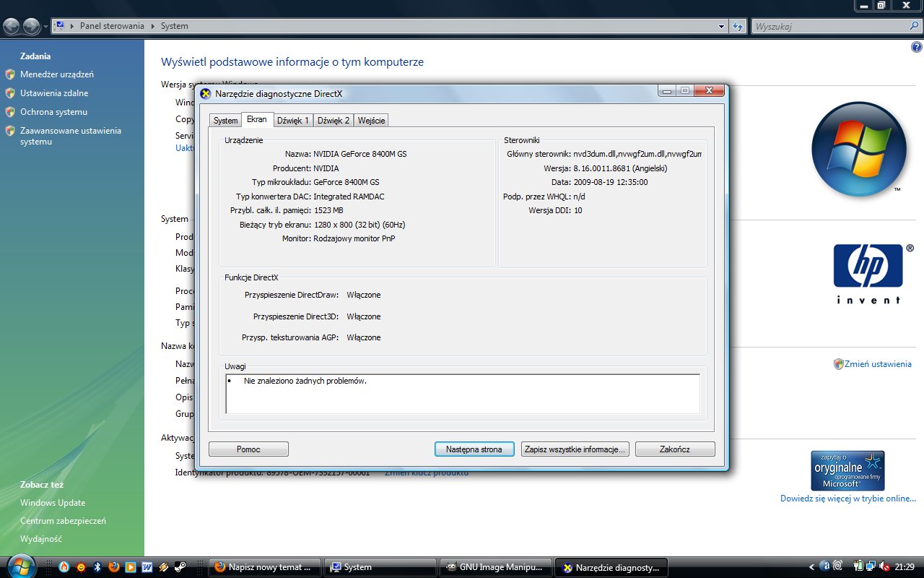This screenshot has width=924, height=578.
Task: Click Zapisz wszystkie informacje button
Action: pyautogui.click(x=575, y=449)
